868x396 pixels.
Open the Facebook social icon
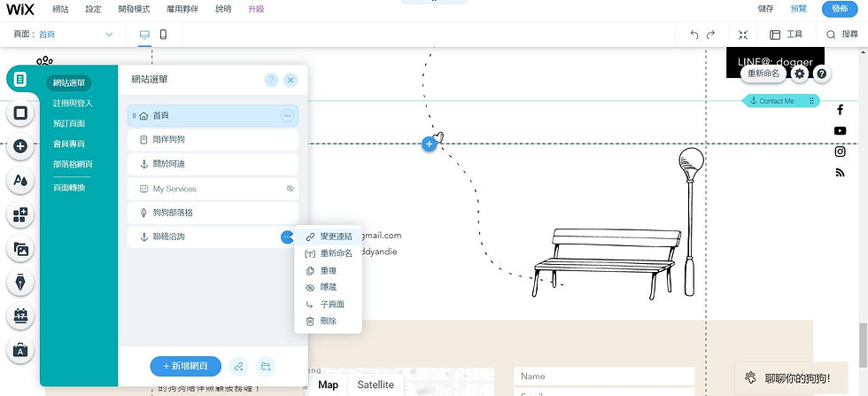tap(840, 110)
